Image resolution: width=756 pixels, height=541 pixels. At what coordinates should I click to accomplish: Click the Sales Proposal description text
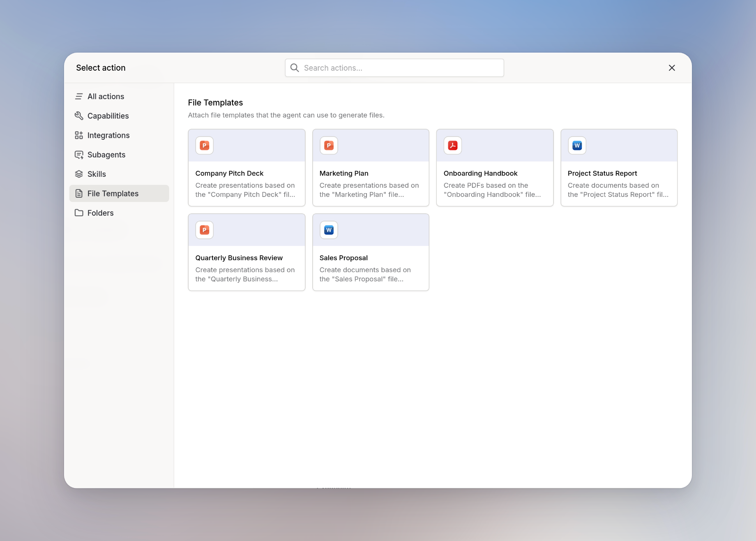click(365, 274)
